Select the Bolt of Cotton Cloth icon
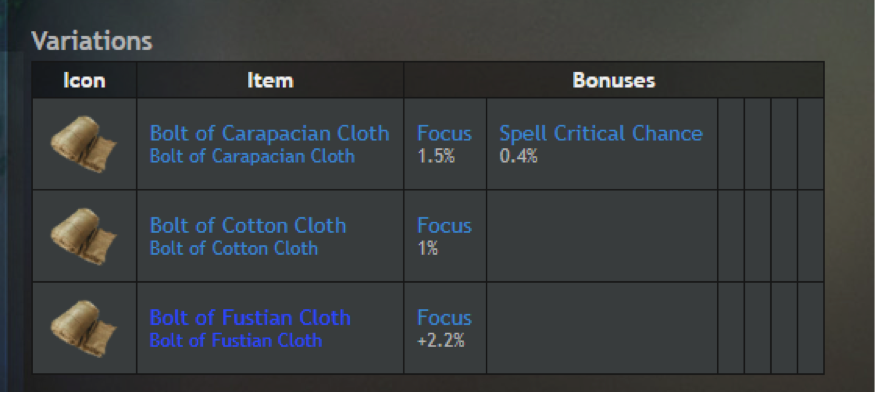The image size is (875, 393). click(x=84, y=236)
